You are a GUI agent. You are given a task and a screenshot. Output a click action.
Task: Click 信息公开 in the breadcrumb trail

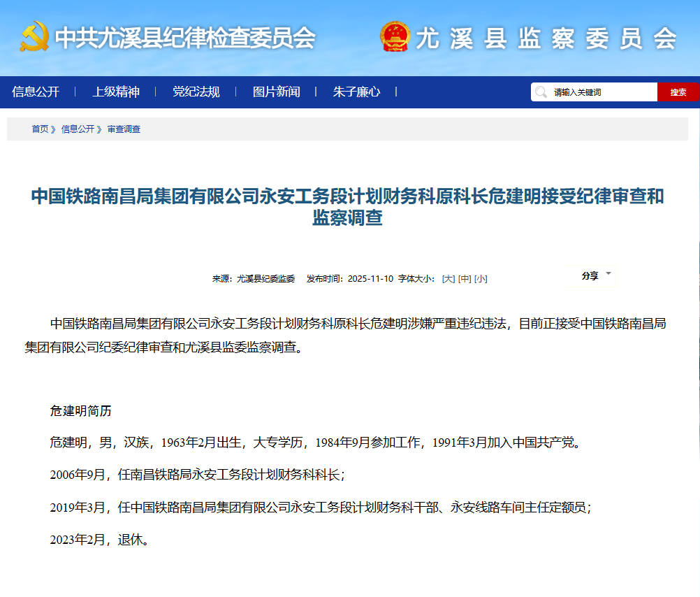click(78, 129)
